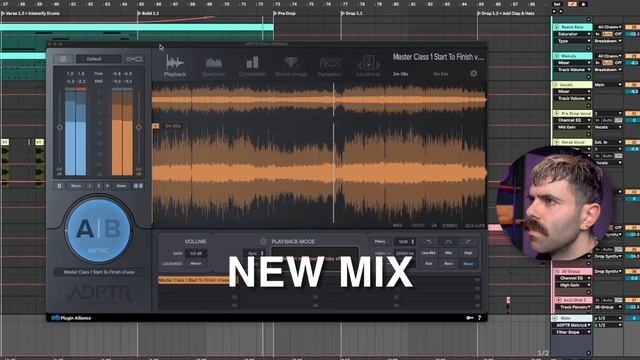
Task: Click the icon left of Default preset
Action: (63, 59)
